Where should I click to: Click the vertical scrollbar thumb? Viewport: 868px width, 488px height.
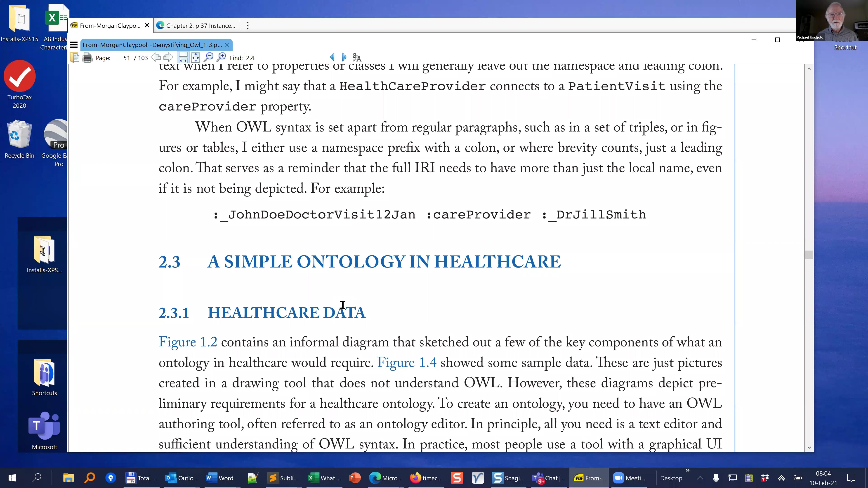(809, 255)
